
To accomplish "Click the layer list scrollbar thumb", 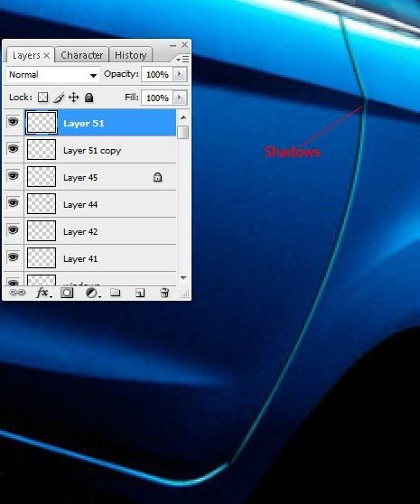I will (183, 132).
